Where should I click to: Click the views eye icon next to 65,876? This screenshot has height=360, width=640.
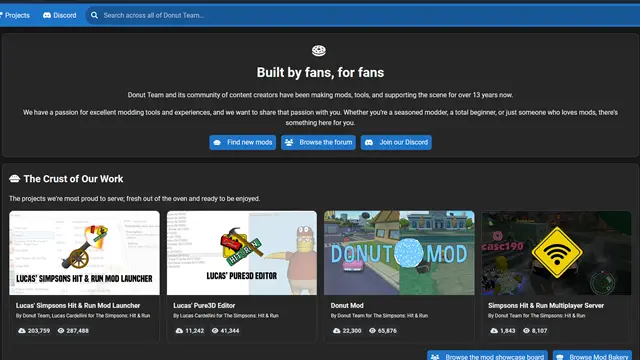(x=372, y=331)
